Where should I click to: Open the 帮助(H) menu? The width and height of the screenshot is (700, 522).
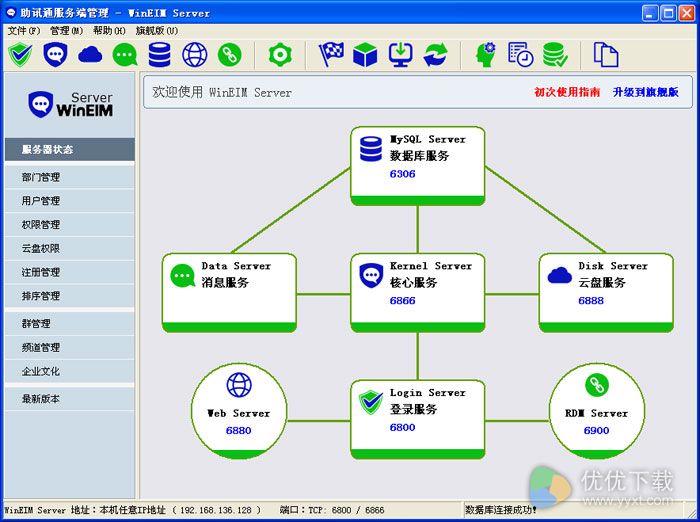109,30
